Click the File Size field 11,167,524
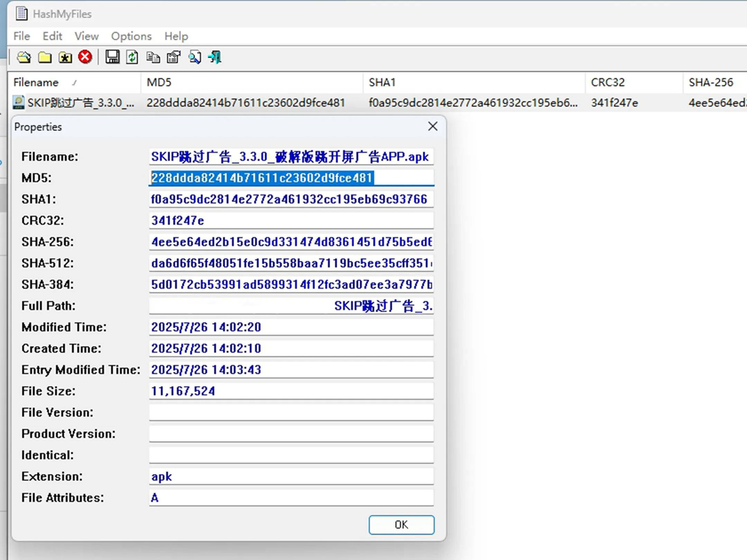This screenshot has height=560, width=747. [x=291, y=391]
